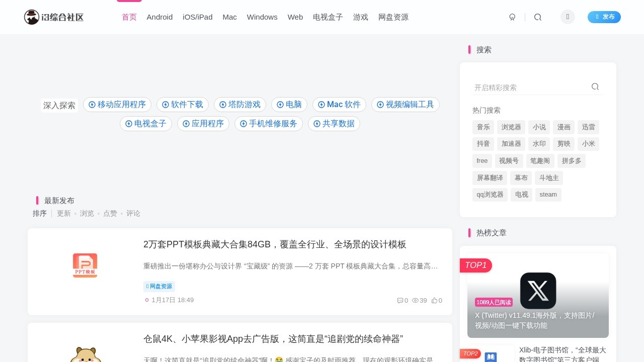Select the 塔防游戏 explore tag
The image size is (644, 362).
pyautogui.click(x=240, y=105)
